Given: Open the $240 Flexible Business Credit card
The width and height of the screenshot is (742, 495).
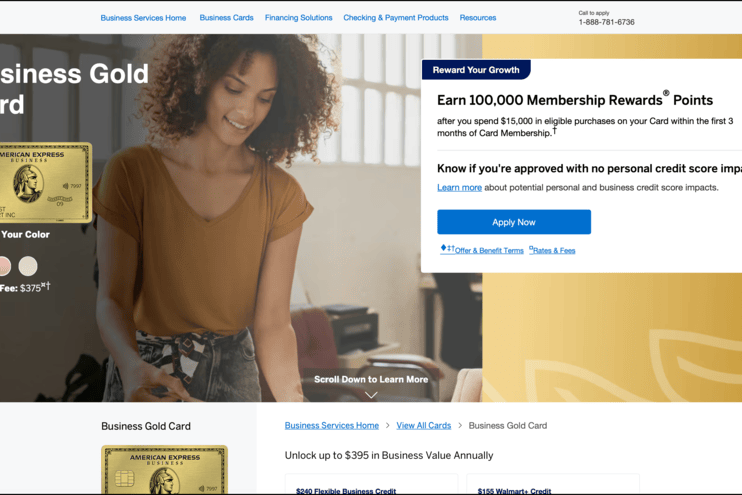Looking at the screenshot, I should coord(371,485).
